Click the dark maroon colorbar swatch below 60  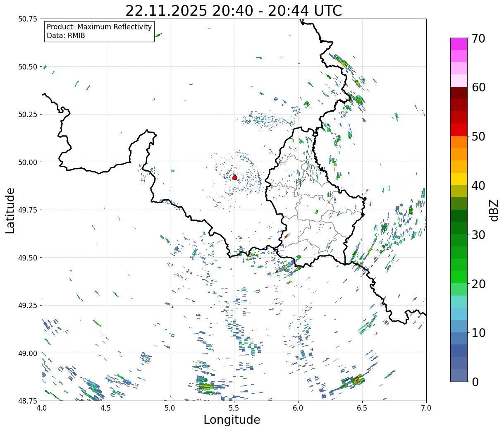(x=459, y=93)
